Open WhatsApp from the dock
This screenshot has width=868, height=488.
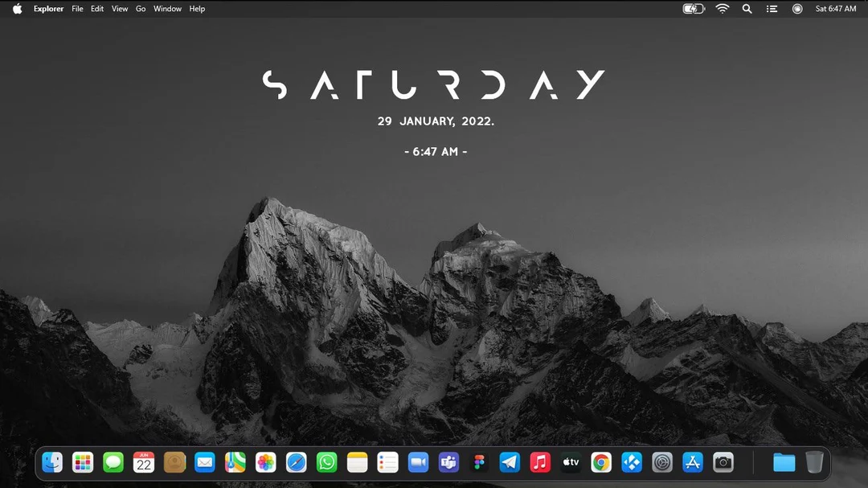pos(326,462)
